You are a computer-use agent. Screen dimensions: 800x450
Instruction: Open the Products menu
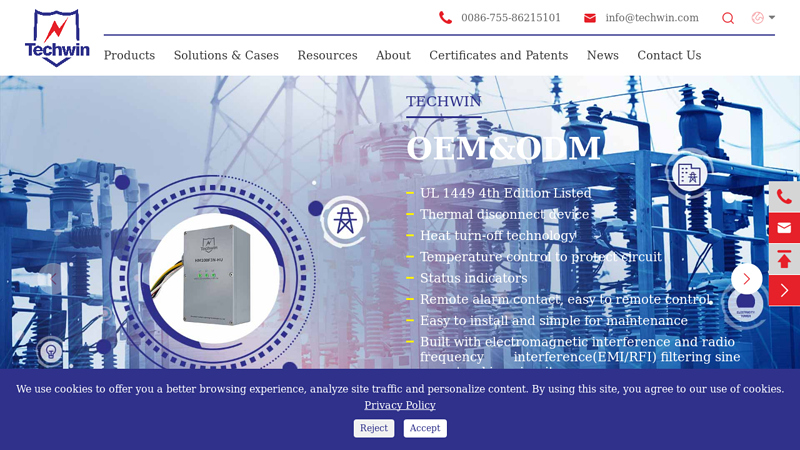[x=129, y=55]
